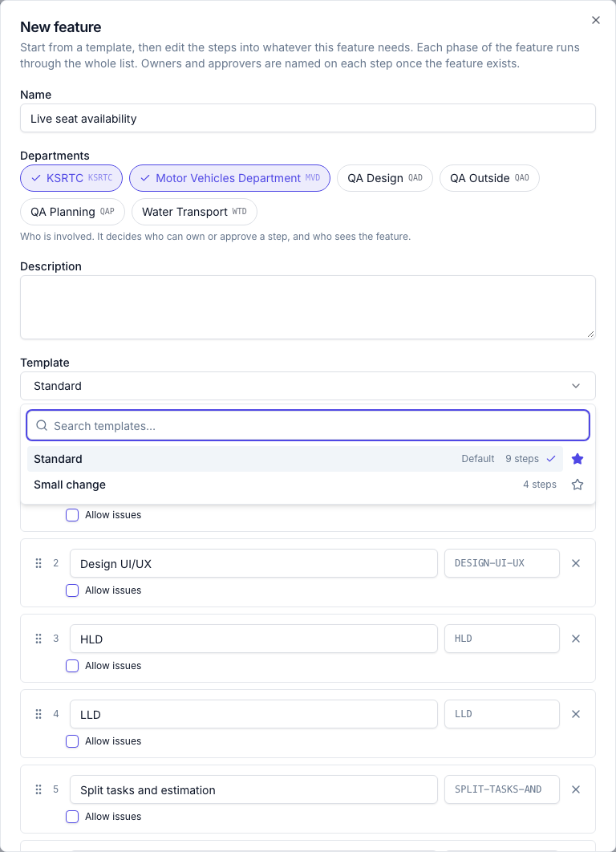Select the QA Outside department chip
Screen dimensions: 616x852
[489, 178]
